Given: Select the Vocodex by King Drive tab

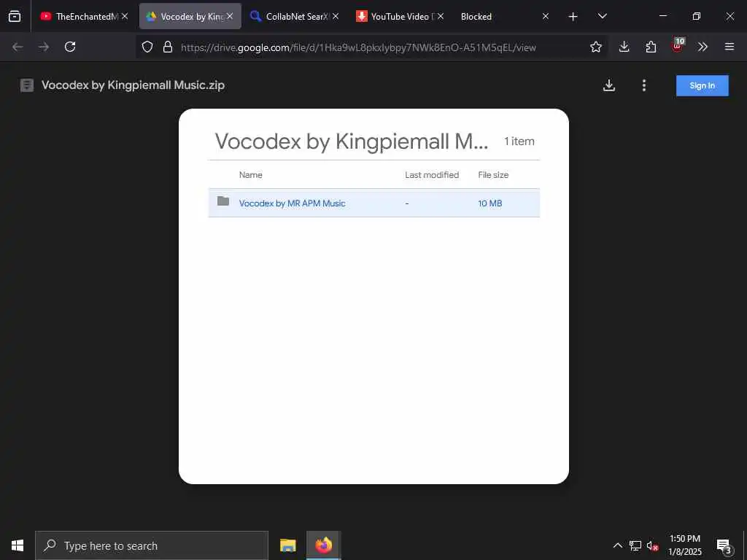Looking at the screenshot, I should pos(190,16).
